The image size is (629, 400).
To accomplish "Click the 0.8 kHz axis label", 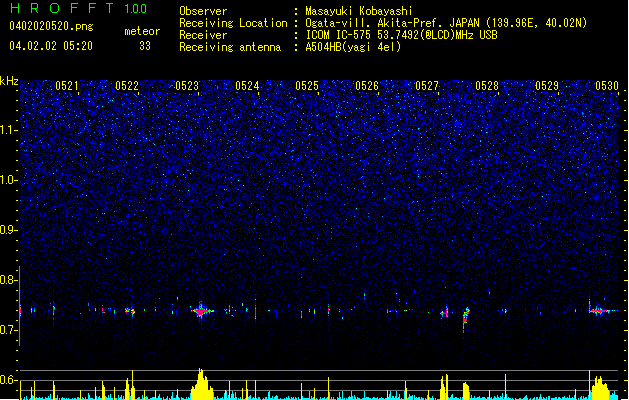I will coord(8,280).
